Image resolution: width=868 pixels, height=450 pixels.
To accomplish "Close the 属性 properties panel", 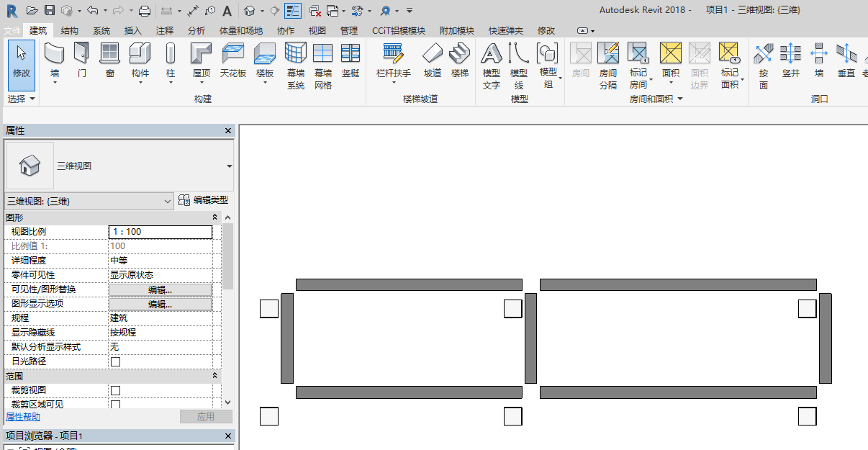I will pos(228,131).
